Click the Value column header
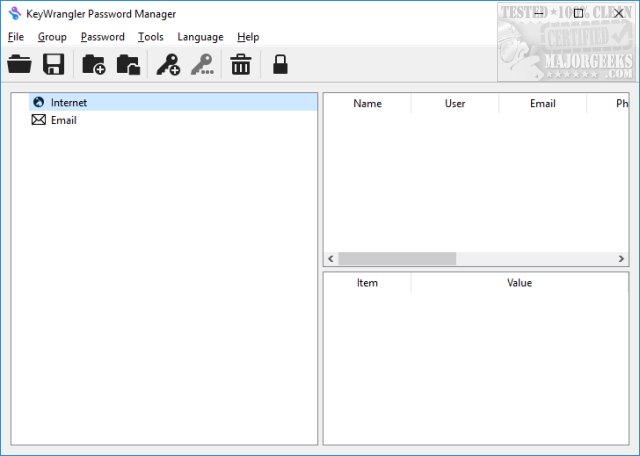The width and height of the screenshot is (640, 456). (x=519, y=283)
